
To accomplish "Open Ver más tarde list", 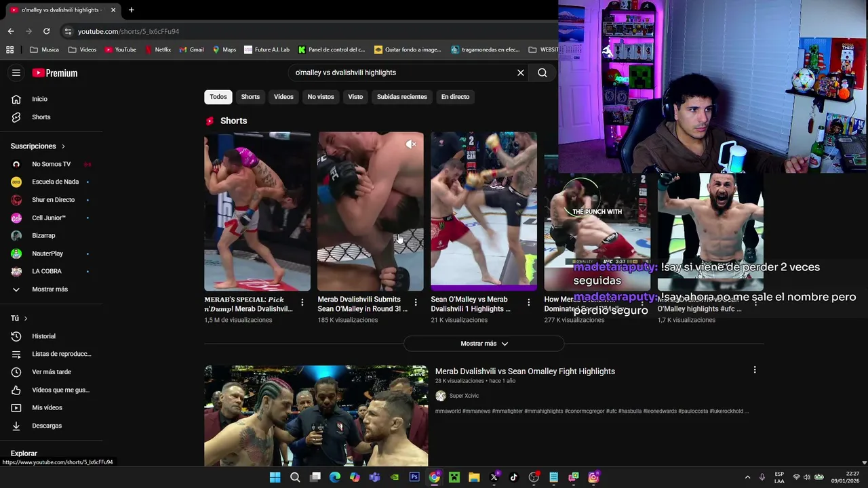I will 52,372.
